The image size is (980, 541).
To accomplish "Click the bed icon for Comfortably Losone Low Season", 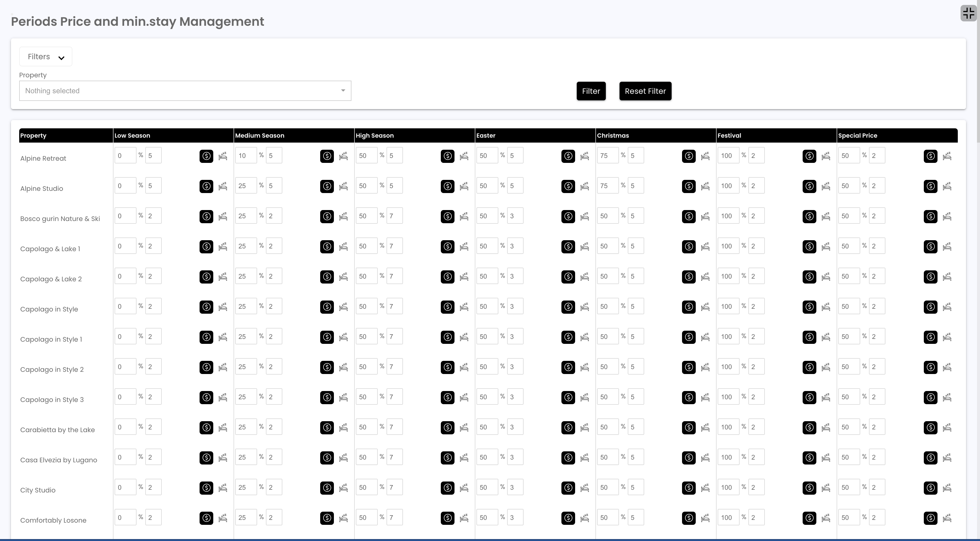I will coord(223,518).
